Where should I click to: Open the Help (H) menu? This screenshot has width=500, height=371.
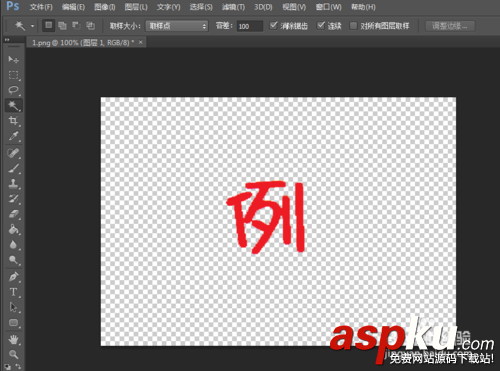363,7
